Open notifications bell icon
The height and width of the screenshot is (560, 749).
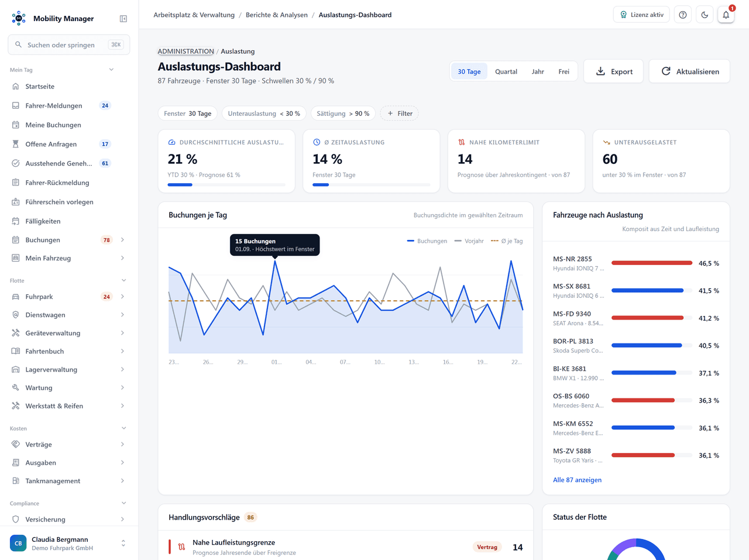point(726,15)
